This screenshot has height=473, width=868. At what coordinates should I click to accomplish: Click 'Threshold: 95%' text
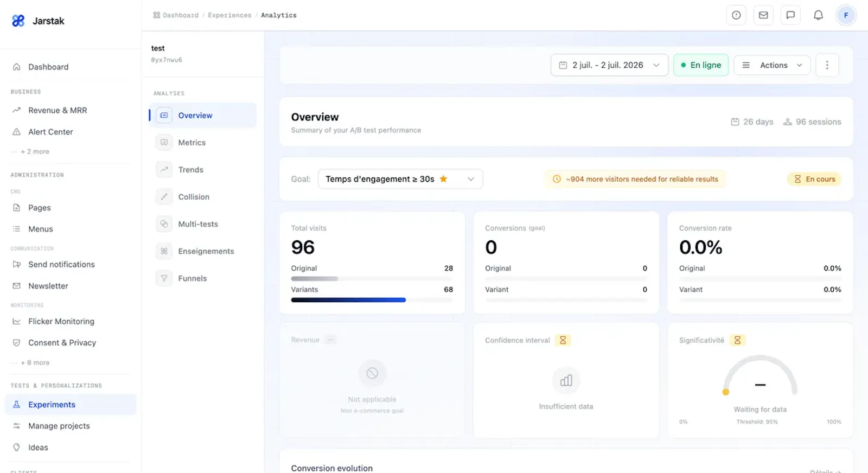tap(757, 422)
